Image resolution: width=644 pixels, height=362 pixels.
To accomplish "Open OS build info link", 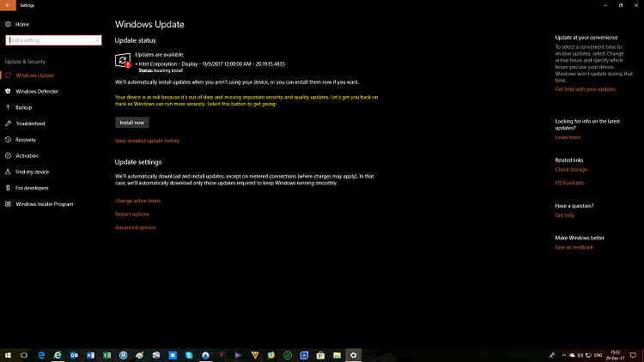I will 569,183.
